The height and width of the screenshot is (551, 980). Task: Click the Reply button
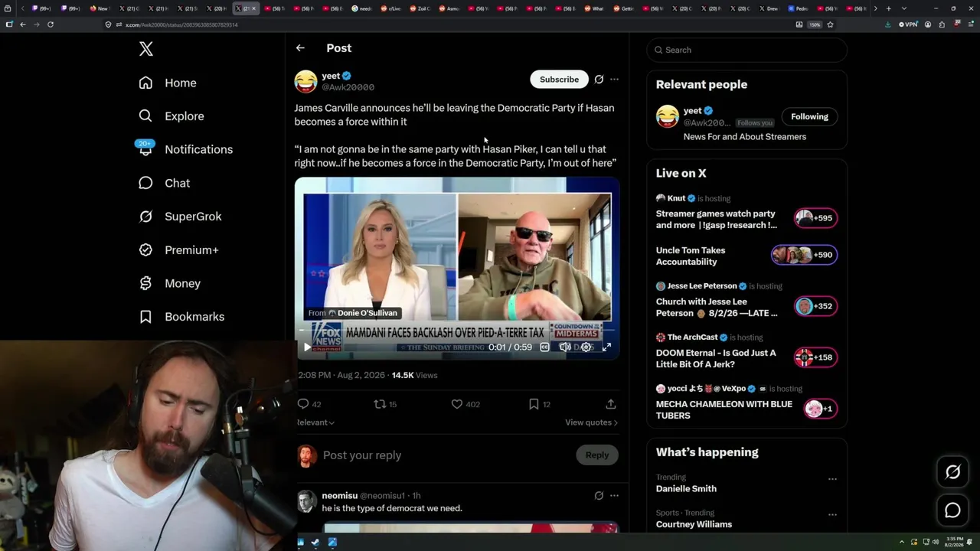tap(597, 455)
